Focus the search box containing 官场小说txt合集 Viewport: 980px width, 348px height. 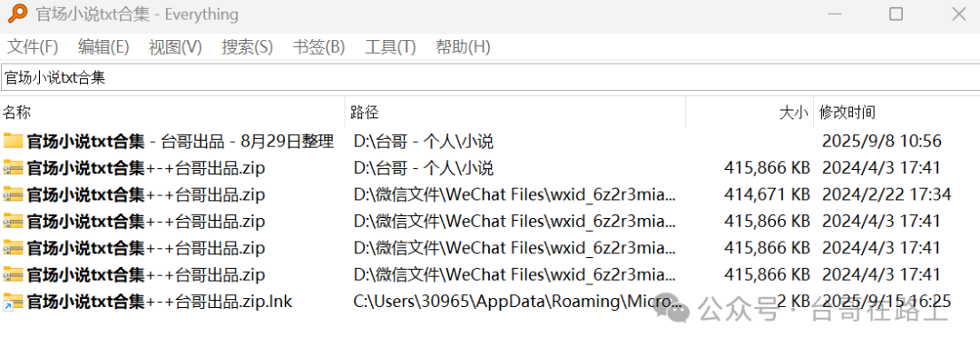(x=490, y=77)
